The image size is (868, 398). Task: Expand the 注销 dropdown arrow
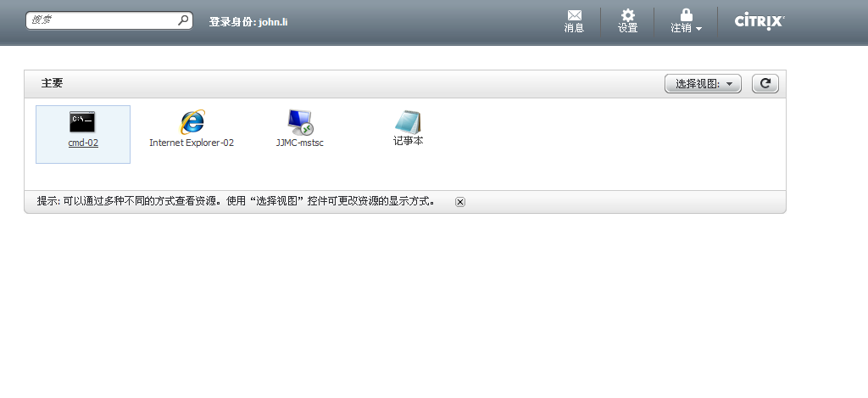click(x=698, y=29)
